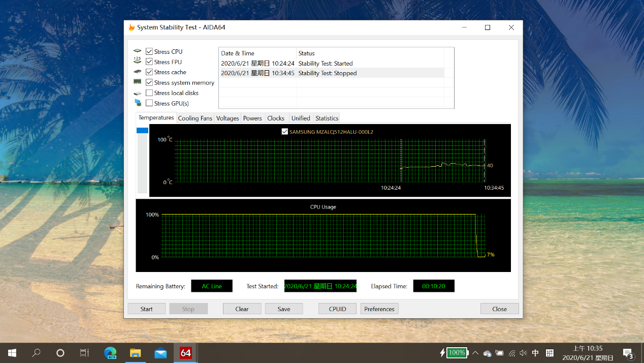Click the RAM module icon beside Stress system memory
The height and width of the screenshot is (363, 644).
coord(138,82)
